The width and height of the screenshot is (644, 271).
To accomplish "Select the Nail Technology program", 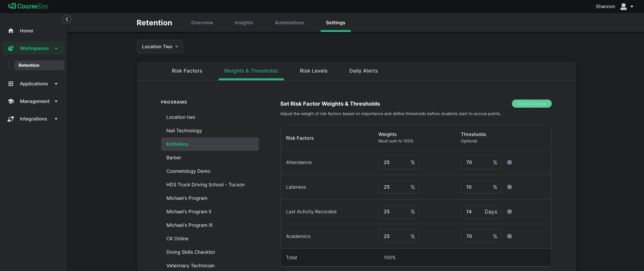I will click(210, 131).
